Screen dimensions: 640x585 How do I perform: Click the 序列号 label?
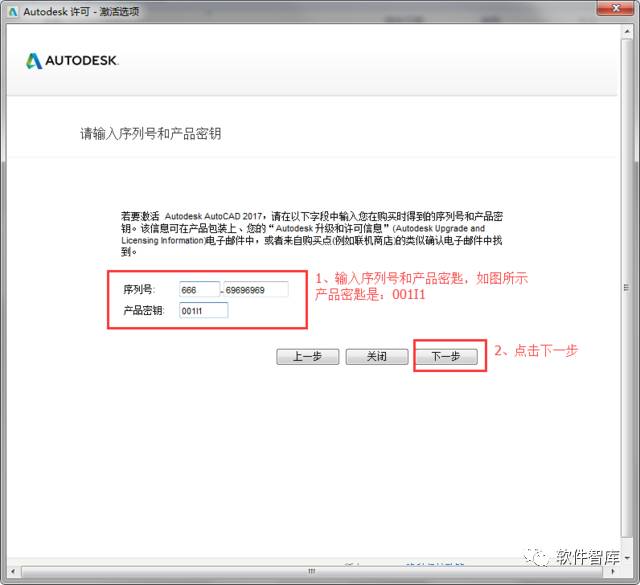point(139,289)
